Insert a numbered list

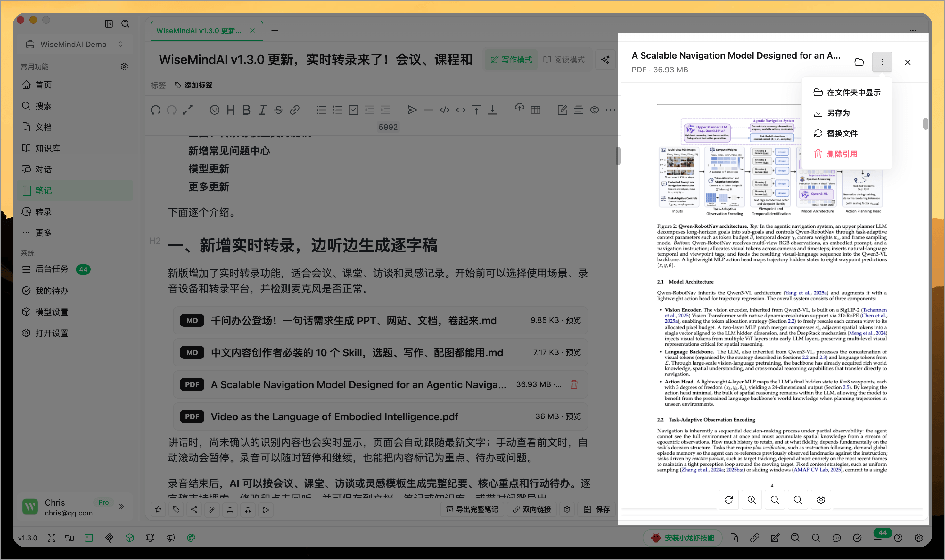point(337,110)
